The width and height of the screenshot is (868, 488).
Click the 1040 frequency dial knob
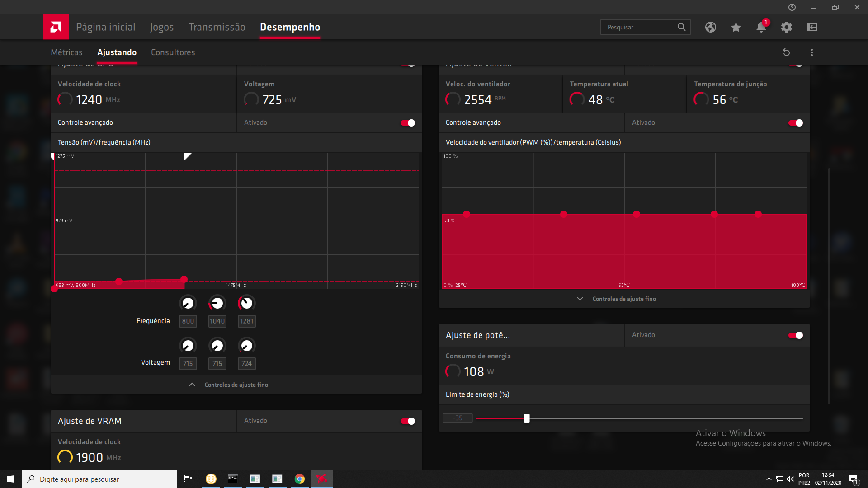point(217,303)
